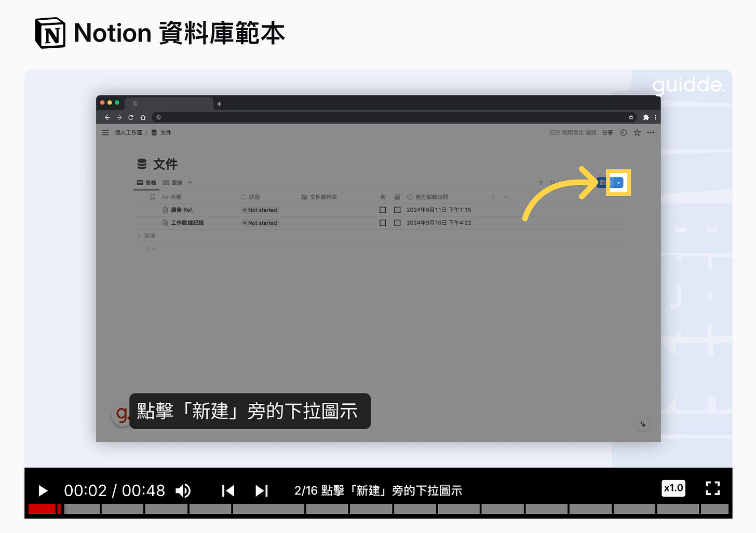Jump to the sixth wide timeline segment
This screenshot has width=756, height=533.
coord(268,509)
